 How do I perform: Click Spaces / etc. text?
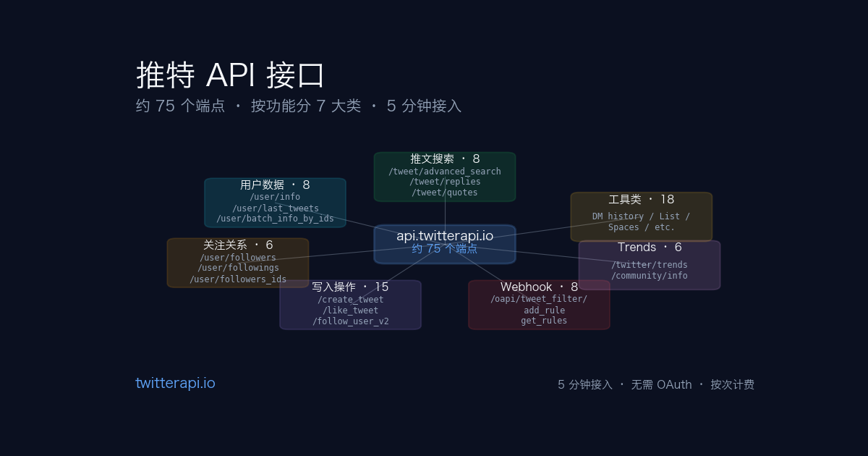642,227
